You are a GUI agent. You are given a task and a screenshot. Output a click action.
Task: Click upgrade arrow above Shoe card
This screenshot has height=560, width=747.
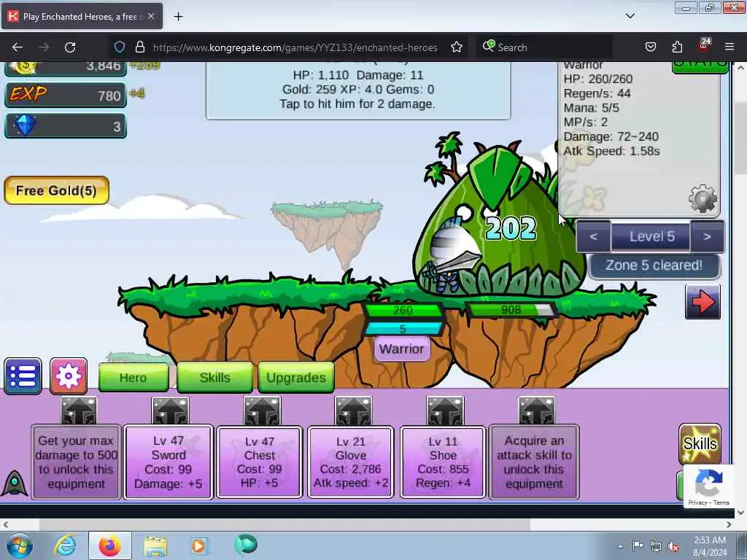[445, 411]
